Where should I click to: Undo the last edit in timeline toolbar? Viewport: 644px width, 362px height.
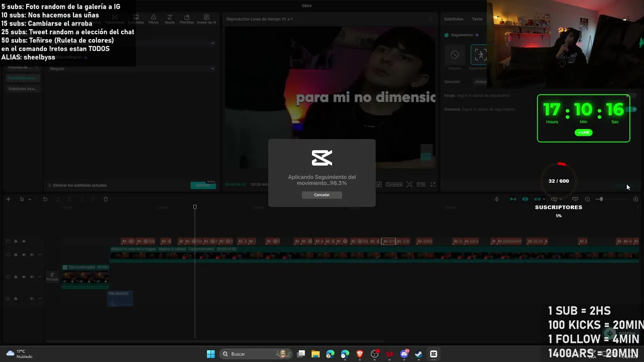pyautogui.click(x=45, y=199)
